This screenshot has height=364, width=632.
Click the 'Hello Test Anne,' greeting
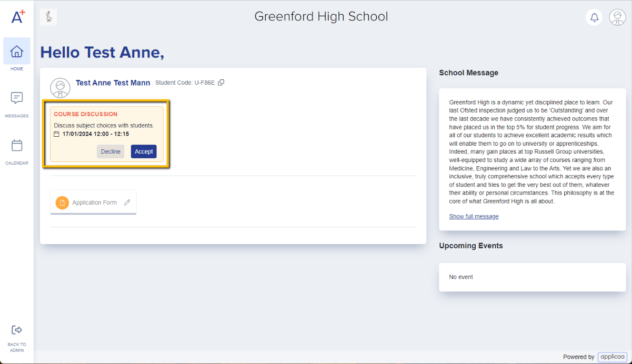pyautogui.click(x=102, y=52)
